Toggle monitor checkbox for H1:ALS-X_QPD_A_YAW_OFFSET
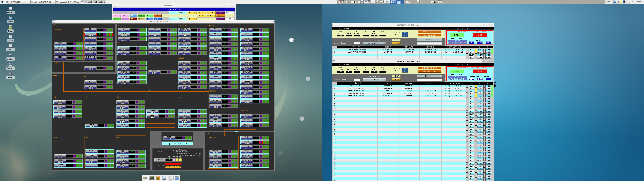Viewport: 644px width, 181px height. click(x=484, y=94)
